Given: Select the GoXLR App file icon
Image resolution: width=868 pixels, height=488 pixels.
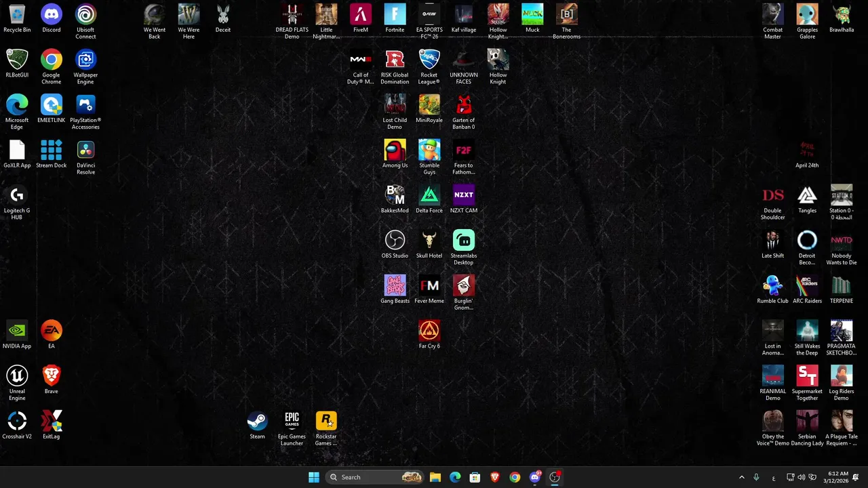Looking at the screenshot, I should click(x=17, y=154).
